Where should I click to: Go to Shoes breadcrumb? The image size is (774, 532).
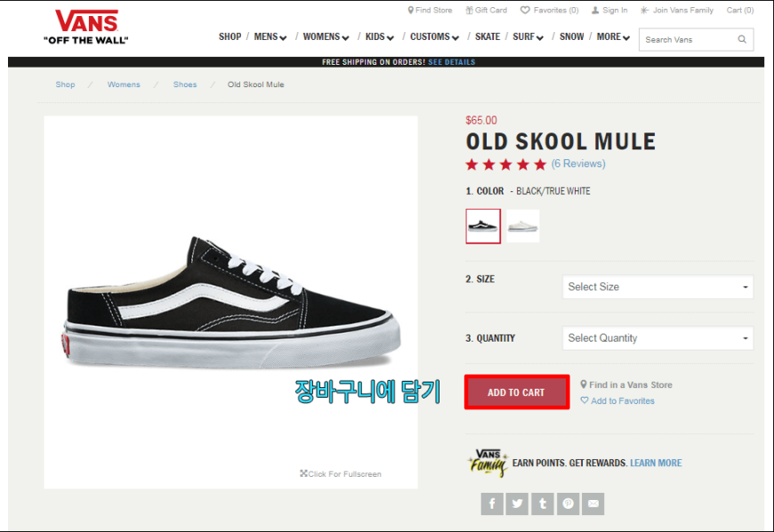[185, 85]
